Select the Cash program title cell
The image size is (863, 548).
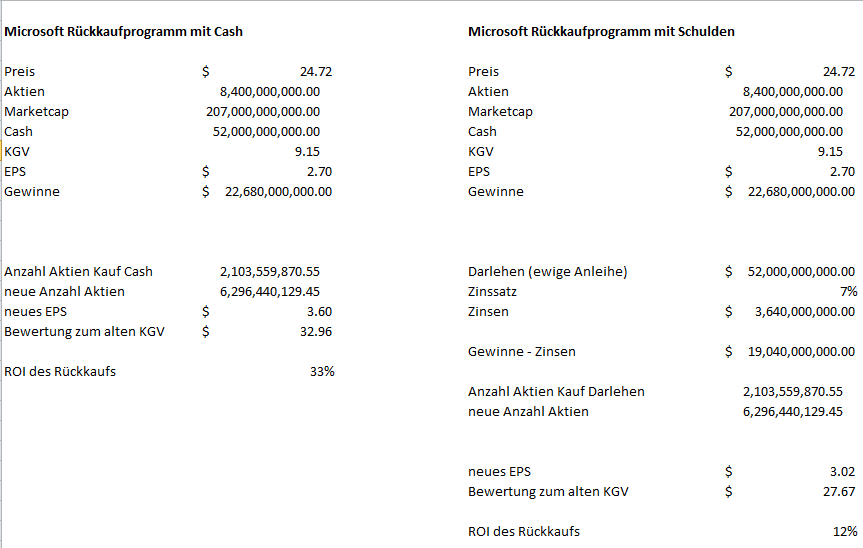point(123,31)
